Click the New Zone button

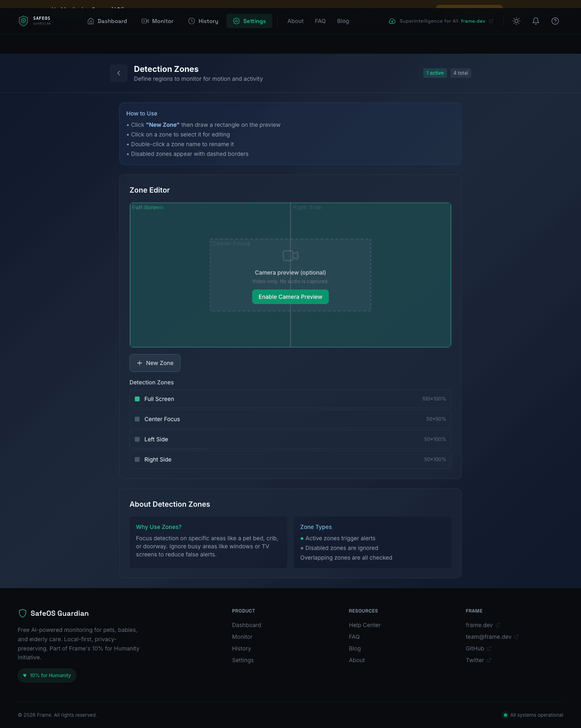coord(155,363)
